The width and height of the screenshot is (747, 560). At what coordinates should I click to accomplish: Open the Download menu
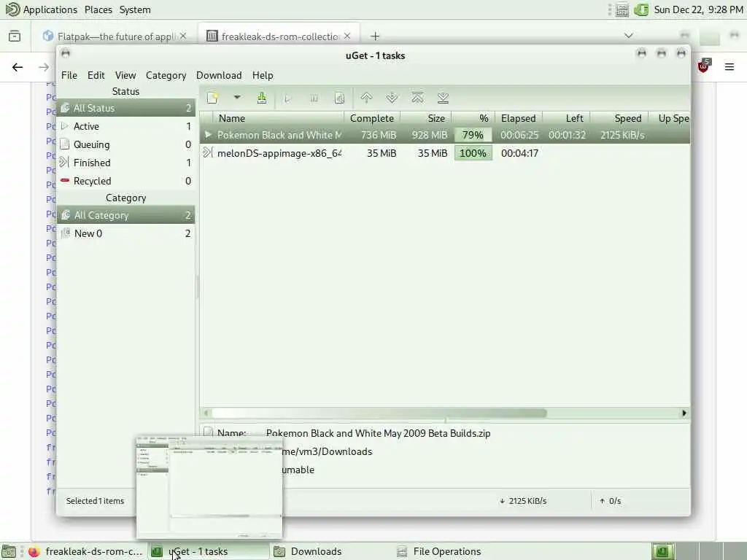[219, 75]
